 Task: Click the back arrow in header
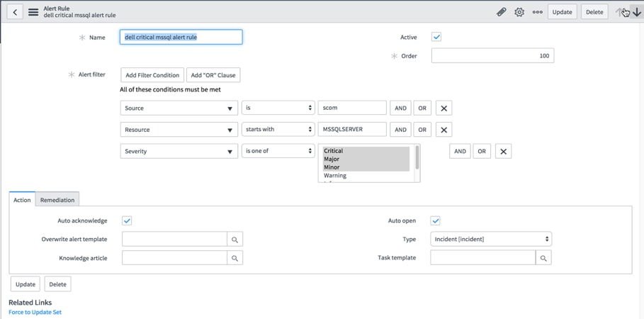pyautogui.click(x=15, y=12)
